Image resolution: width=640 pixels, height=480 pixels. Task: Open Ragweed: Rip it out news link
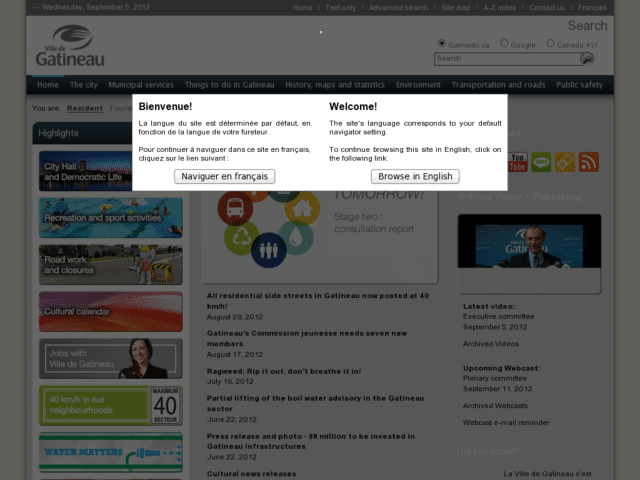click(284, 371)
